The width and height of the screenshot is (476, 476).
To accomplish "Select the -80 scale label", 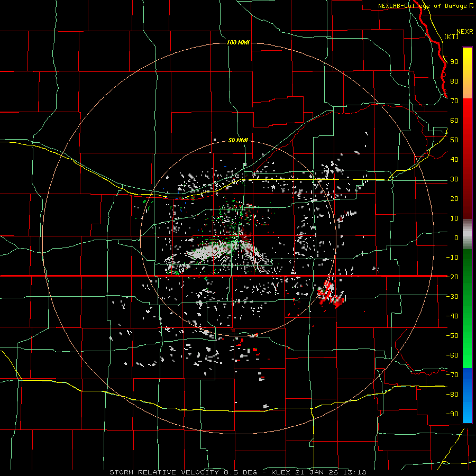I will click(452, 395).
